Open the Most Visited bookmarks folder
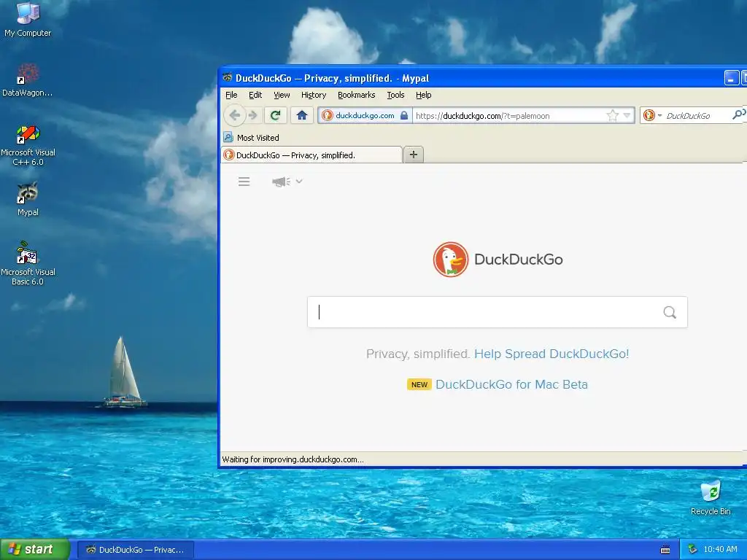Image resolution: width=747 pixels, height=560 pixels. pyautogui.click(x=252, y=138)
